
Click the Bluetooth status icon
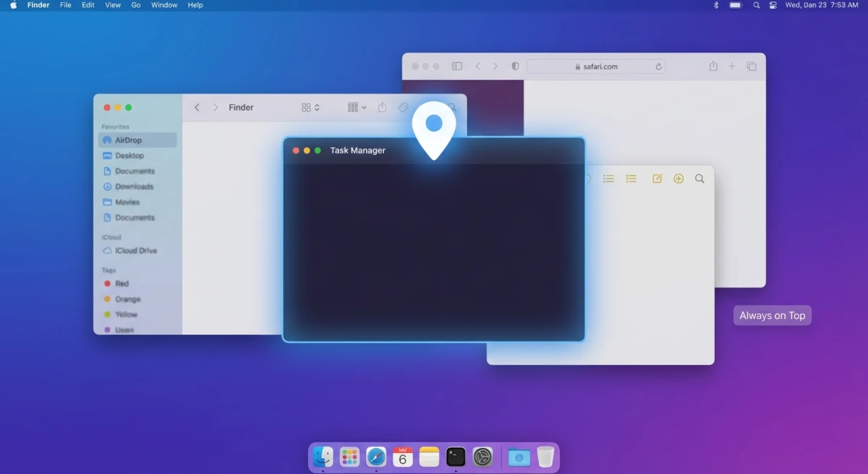(x=716, y=5)
